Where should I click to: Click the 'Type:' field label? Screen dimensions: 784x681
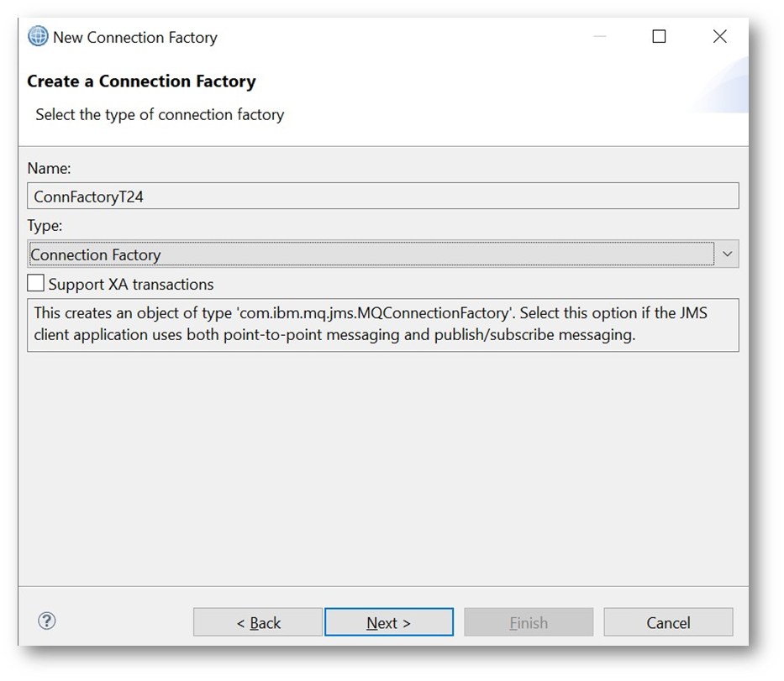(45, 226)
